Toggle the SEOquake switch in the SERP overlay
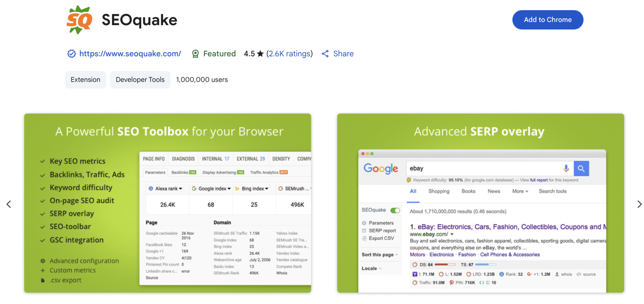 point(395,210)
